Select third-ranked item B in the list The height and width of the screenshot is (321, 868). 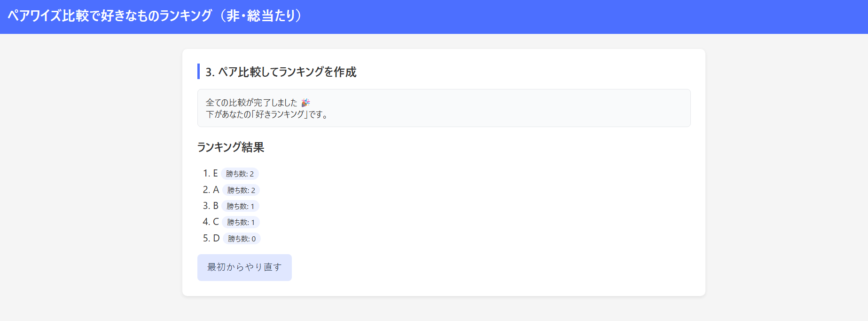tap(216, 206)
